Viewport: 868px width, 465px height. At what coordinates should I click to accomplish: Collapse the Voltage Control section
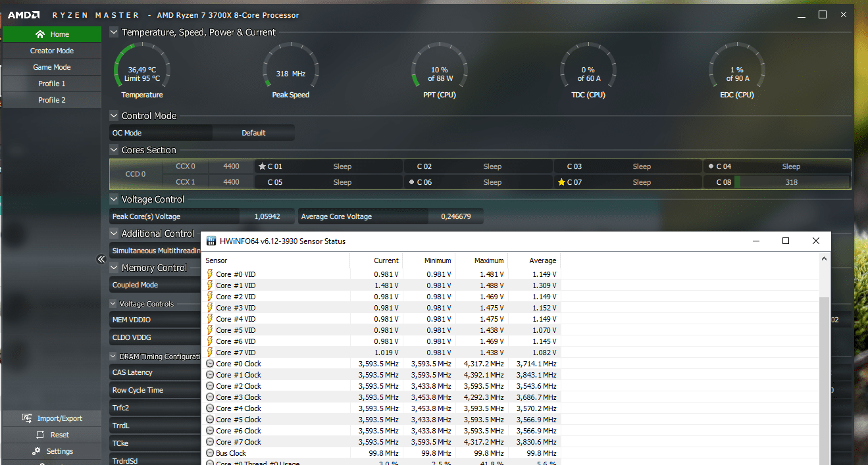pyautogui.click(x=114, y=199)
